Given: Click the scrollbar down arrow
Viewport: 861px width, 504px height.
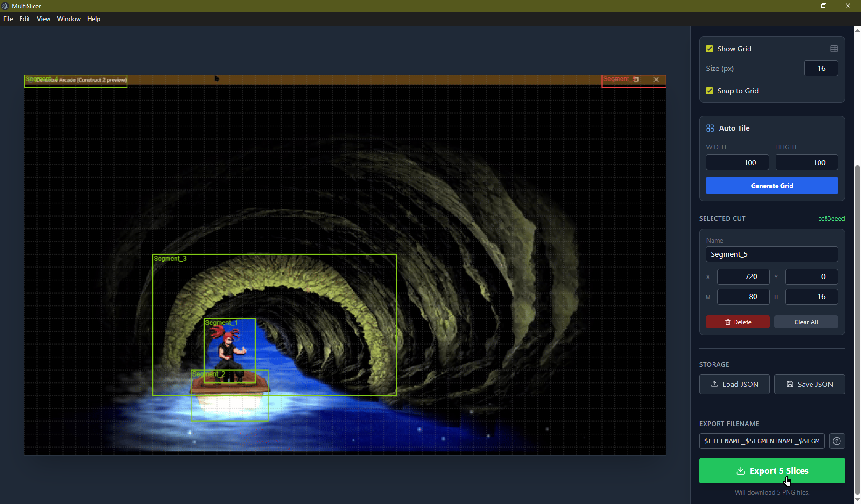Looking at the screenshot, I should pyautogui.click(x=857, y=500).
